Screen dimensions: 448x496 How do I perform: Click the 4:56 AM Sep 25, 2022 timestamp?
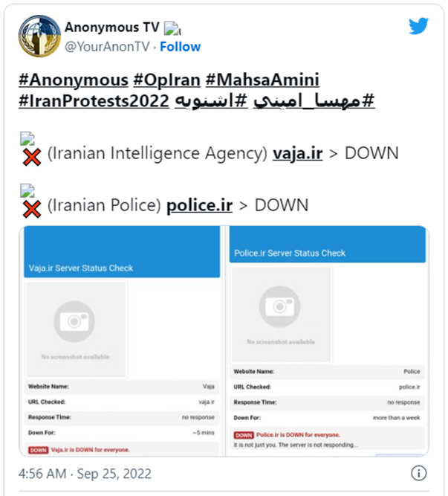[x=85, y=474]
